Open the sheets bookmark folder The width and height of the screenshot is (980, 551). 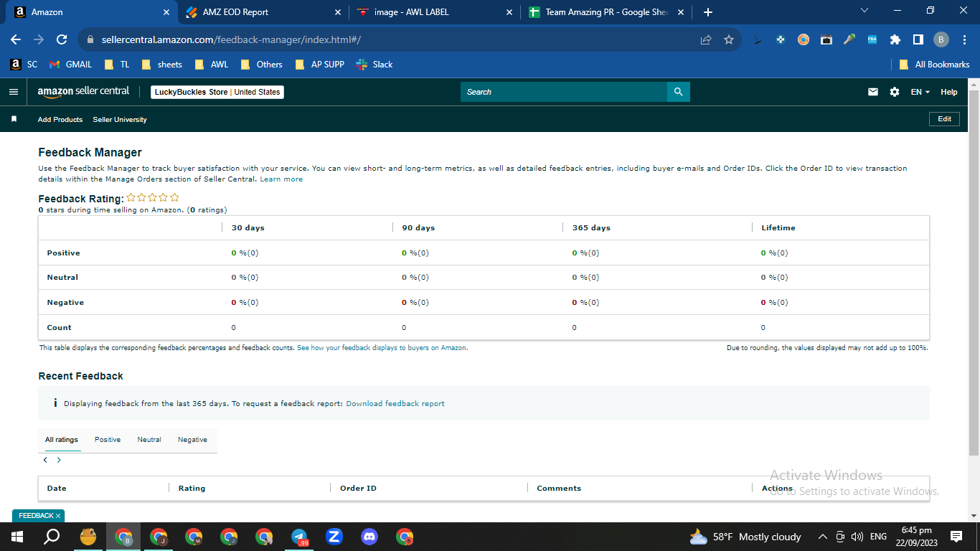pos(162,65)
